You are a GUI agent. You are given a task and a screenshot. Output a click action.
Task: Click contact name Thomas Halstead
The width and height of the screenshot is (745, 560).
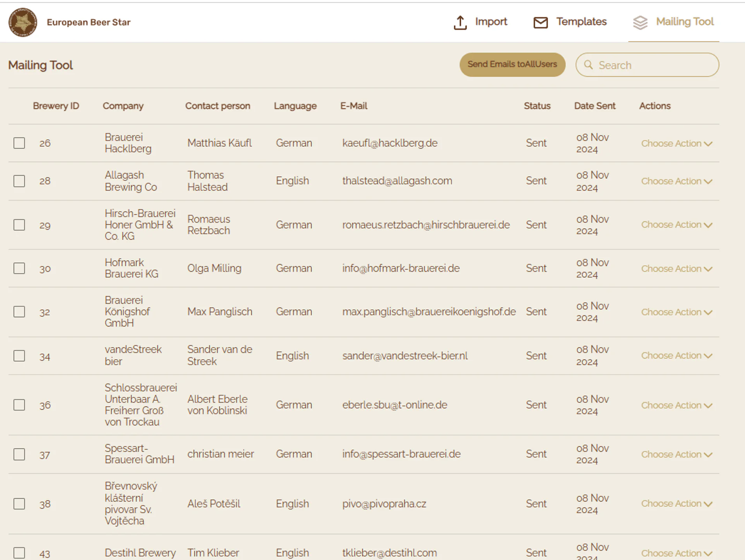[x=207, y=181]
